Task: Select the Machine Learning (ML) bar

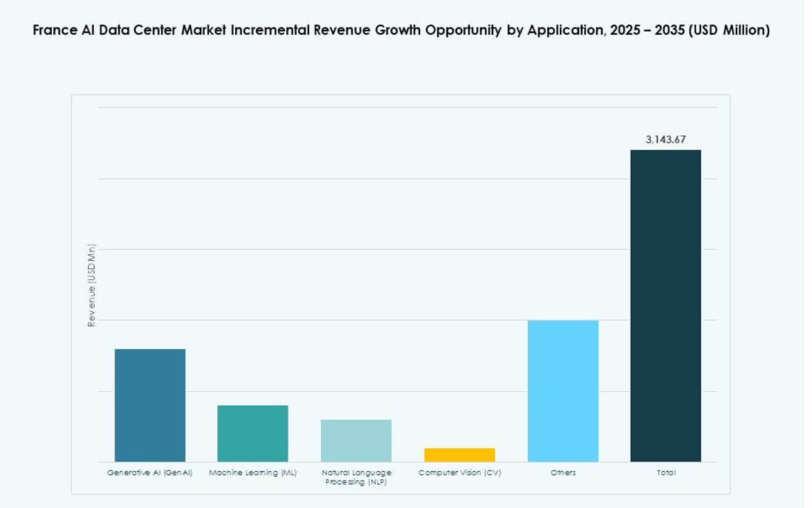Action: point(252,433)
